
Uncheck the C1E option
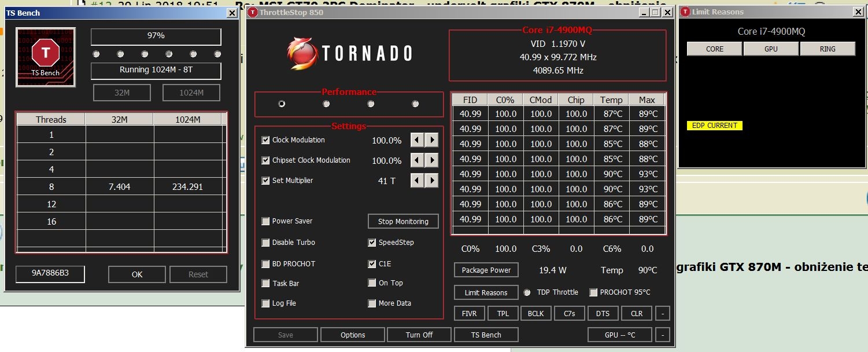(x=372, y=264)
